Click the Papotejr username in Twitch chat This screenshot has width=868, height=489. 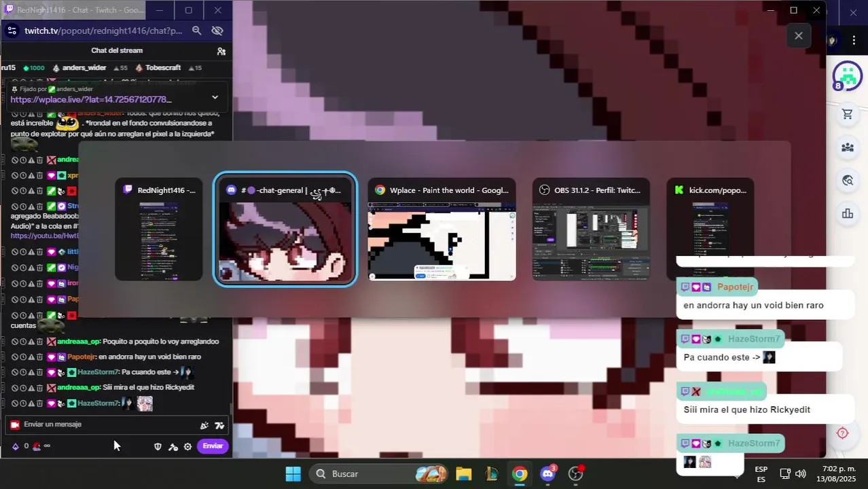click(81, 357)
